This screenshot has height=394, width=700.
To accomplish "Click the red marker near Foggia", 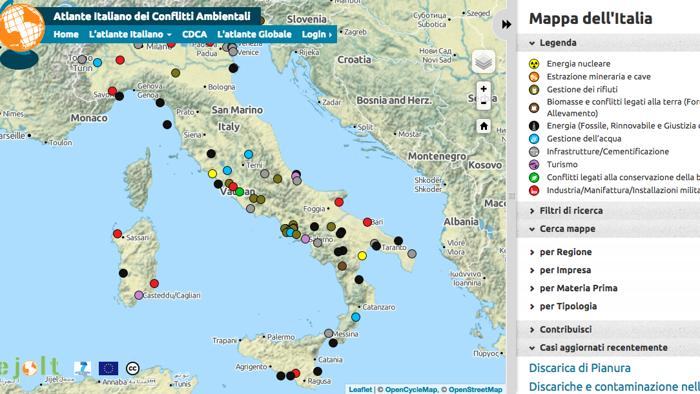I will pos(339,202).
